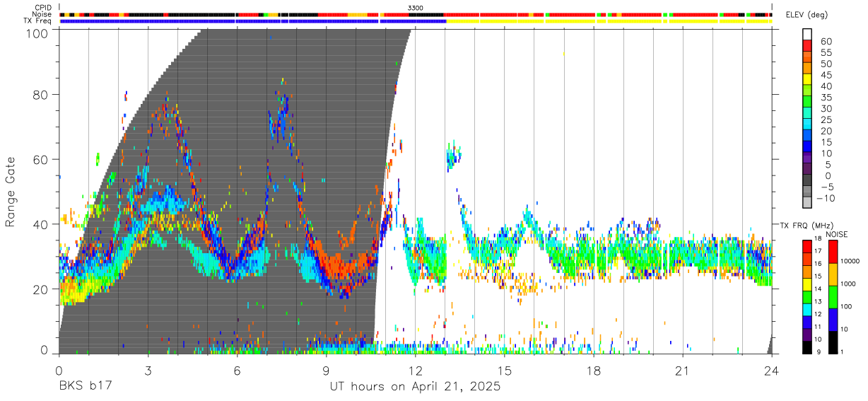This screenshot has width=868, height=401.
Task: Click the NOISE legend value 10000
Action: click(850, 262)
